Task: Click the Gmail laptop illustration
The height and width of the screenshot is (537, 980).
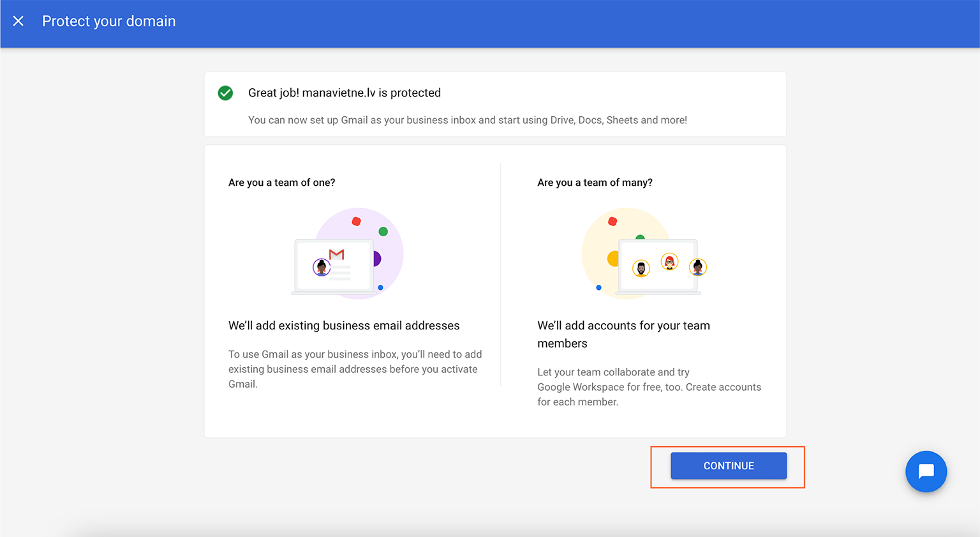Action: (348, 253)
